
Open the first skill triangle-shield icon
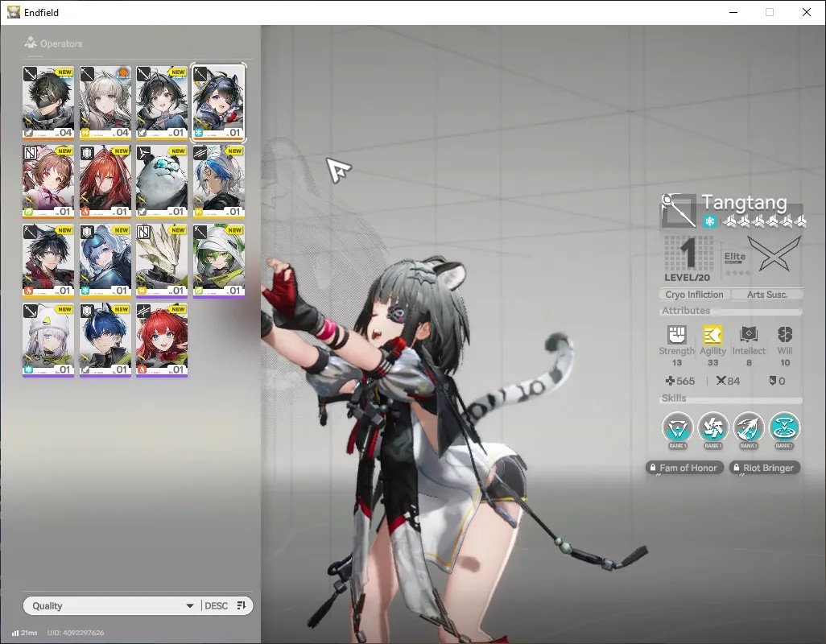(677, 427)
